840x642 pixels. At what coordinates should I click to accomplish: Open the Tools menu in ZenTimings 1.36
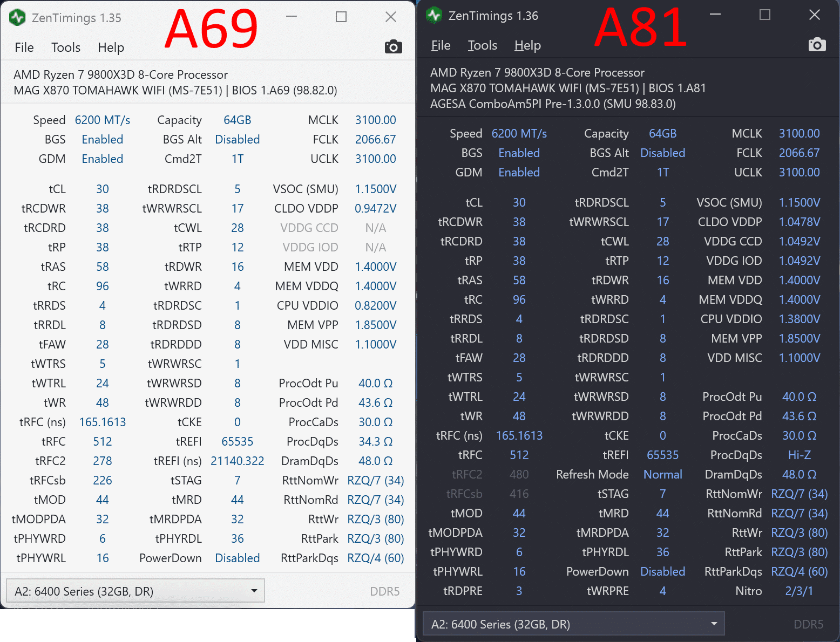483,45
